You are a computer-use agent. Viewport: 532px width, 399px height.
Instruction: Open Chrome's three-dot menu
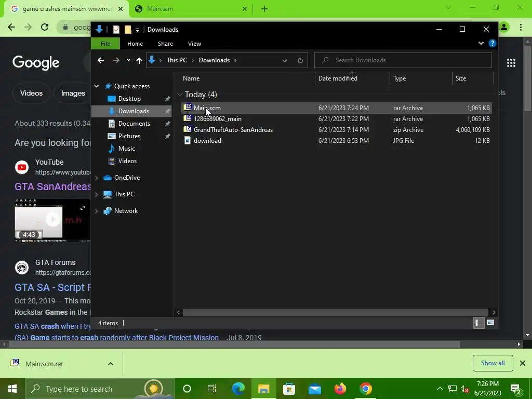tap(521, 27)
